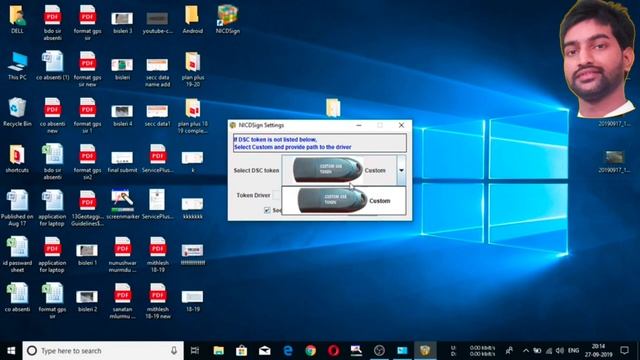This screenshot has width=640, height=360.
Task: Show hidden system tray icons
Action: click(x=526, y=351)
